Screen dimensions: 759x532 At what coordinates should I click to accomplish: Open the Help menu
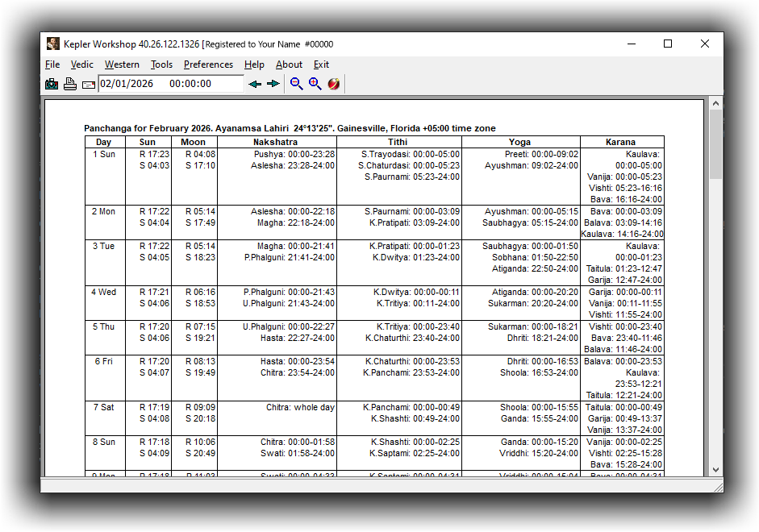(x=254, y=64)
